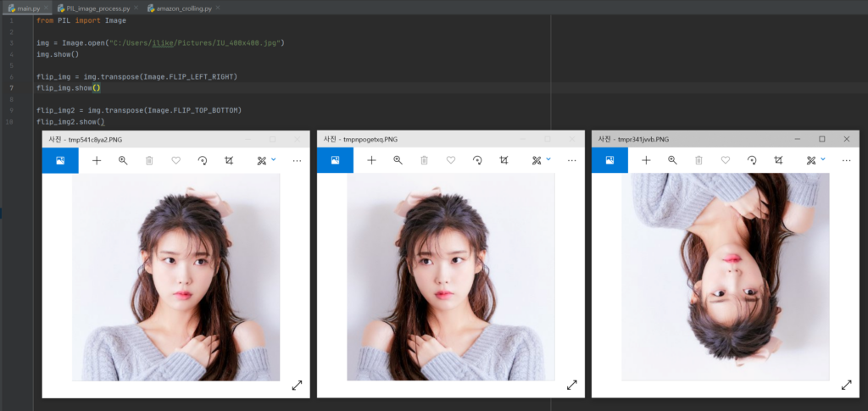Image resolution: width=868 pixels, height=411 pixels.
Task: Click the rotate icon in tmp541c8ya2.PNG window
Action: tap(203, 160)
